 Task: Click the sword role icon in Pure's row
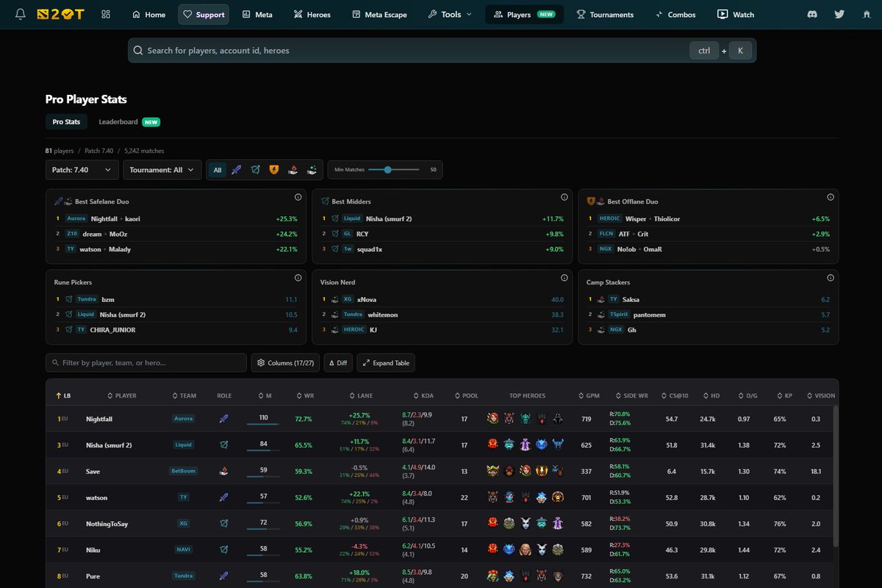[224, 576]
